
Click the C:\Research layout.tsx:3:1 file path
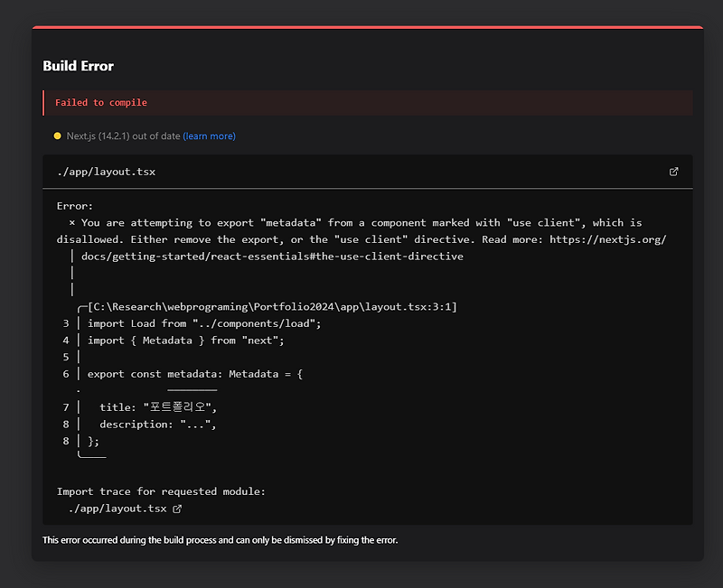click(x=272, y=307)
